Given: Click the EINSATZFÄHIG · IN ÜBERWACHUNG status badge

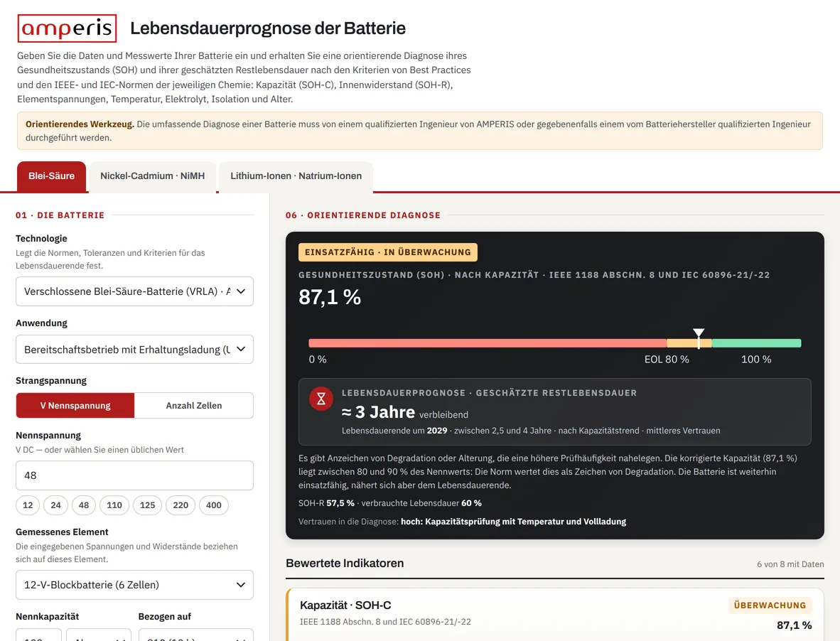Looking at the screenshot, I should (x=388, y=252).
